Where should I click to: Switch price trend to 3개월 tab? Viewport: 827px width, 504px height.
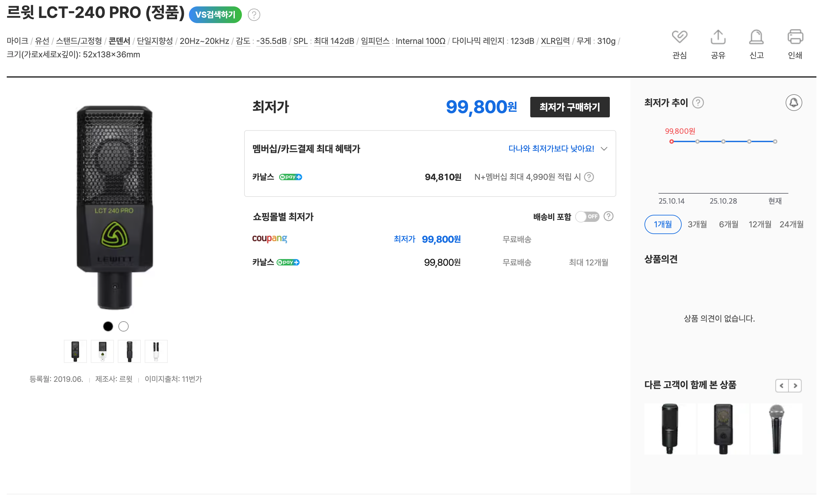697,224
